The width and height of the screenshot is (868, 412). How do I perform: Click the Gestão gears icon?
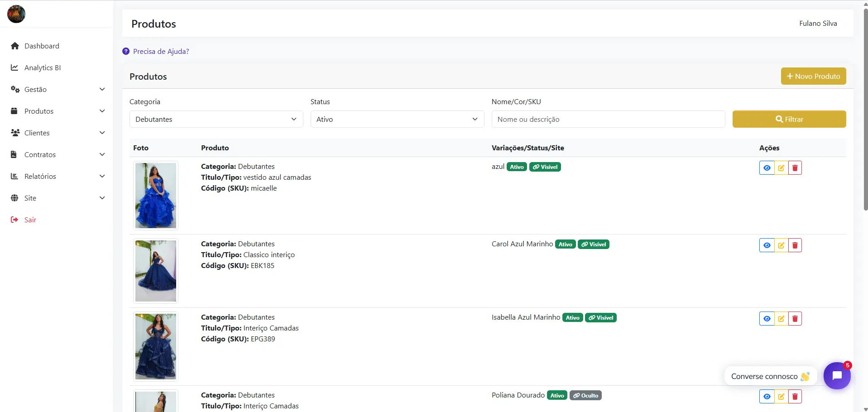[x=15, y=89]
